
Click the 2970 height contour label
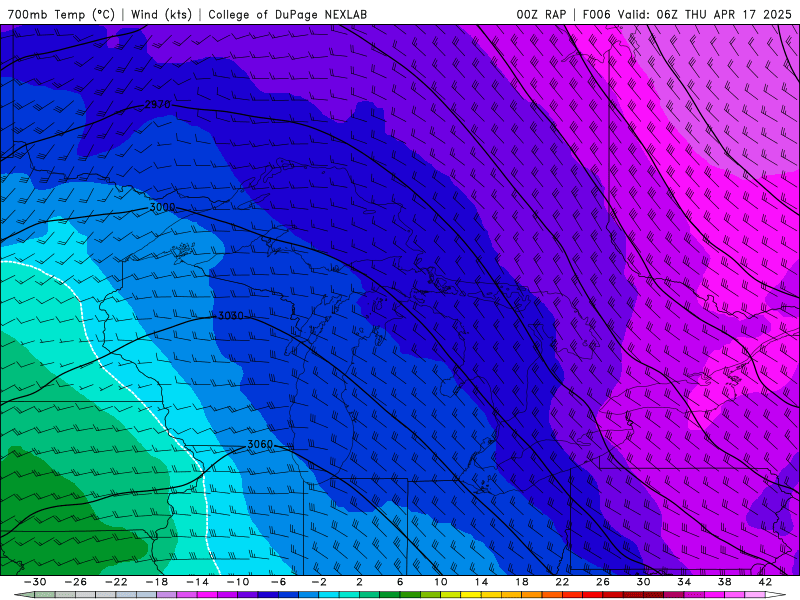[157, 105]
